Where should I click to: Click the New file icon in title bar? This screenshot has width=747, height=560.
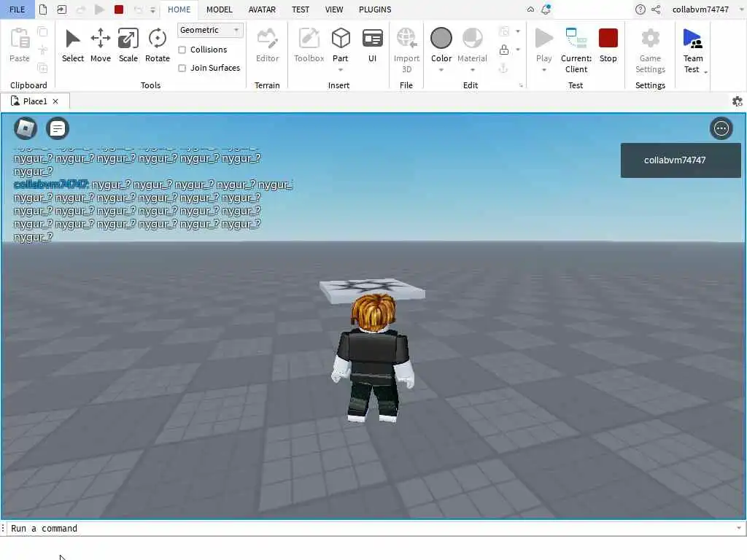click(x=43, y=9)
